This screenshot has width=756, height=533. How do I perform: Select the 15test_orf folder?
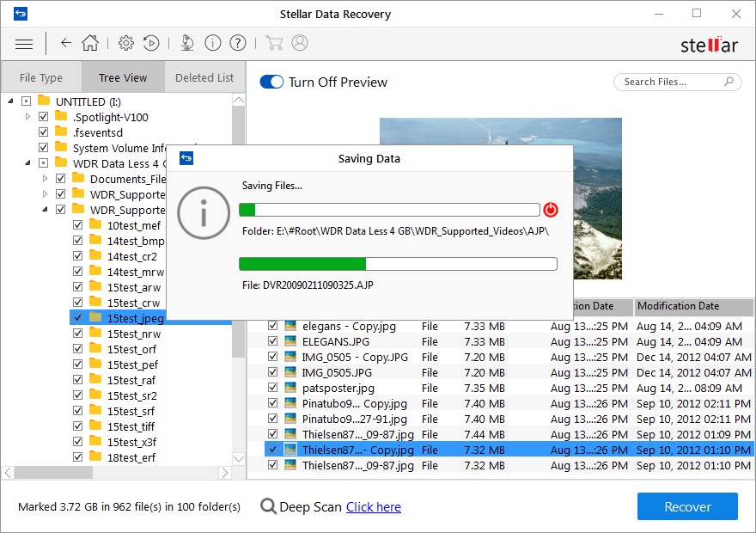[131, 349]
